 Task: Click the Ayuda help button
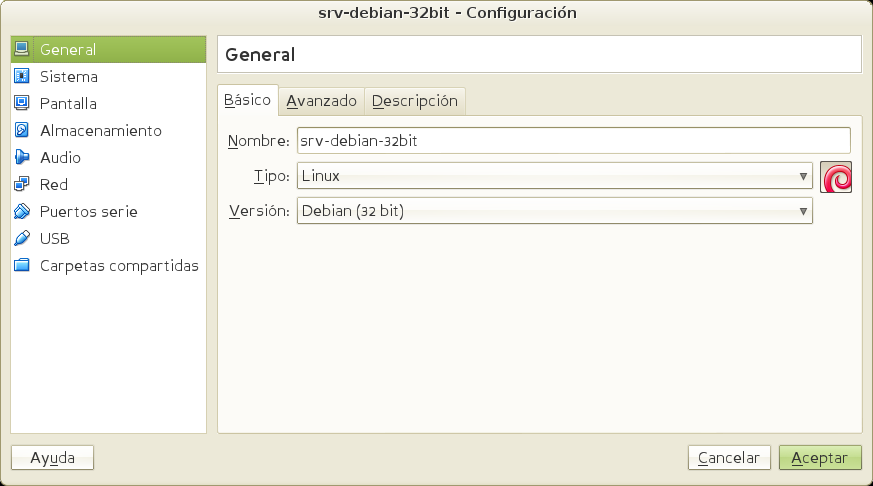click(x=52, y=458)
